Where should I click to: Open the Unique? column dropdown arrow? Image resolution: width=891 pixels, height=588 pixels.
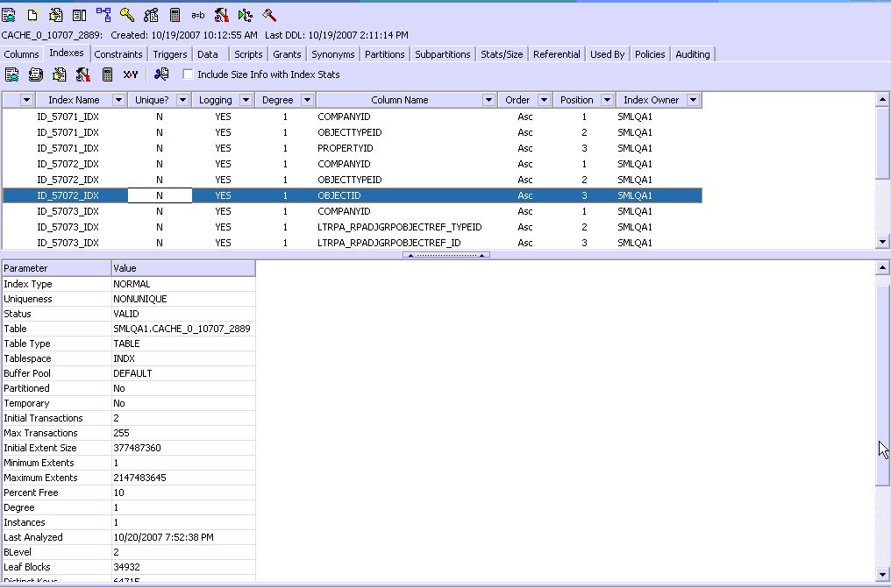pyautogui.click(x=182, y=100)
